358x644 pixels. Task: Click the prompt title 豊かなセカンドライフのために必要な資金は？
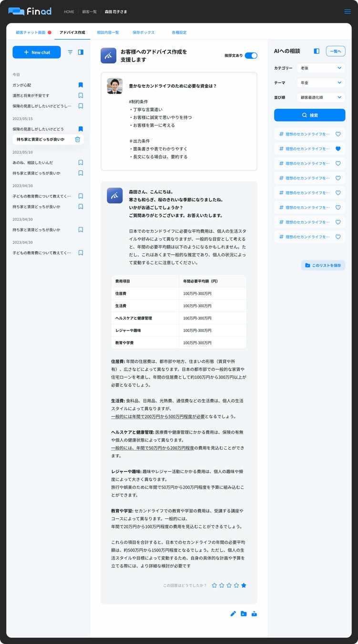tap(173, 86)
